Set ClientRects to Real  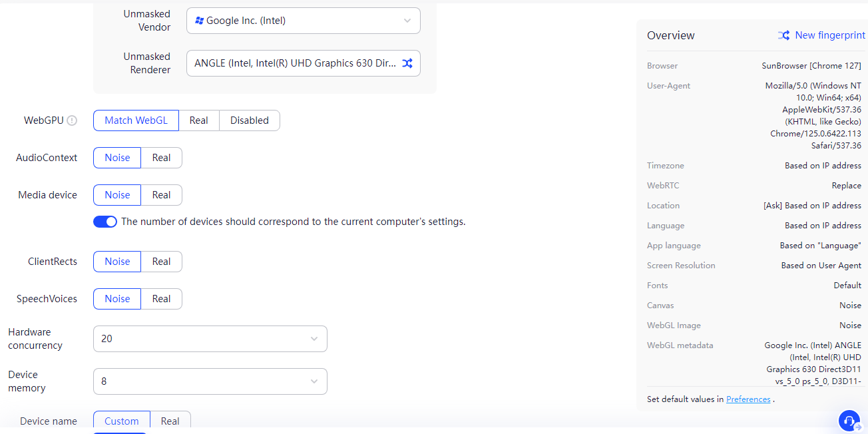coord(161,262)
